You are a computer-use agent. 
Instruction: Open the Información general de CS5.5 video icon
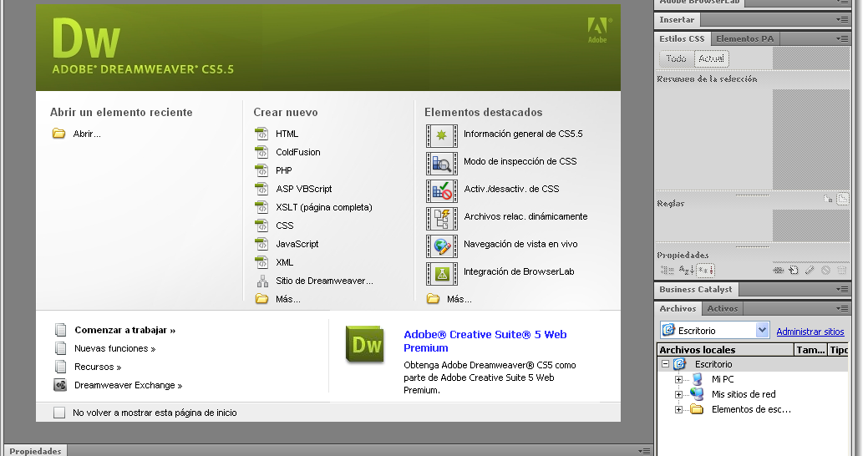(x=442, y=135)
